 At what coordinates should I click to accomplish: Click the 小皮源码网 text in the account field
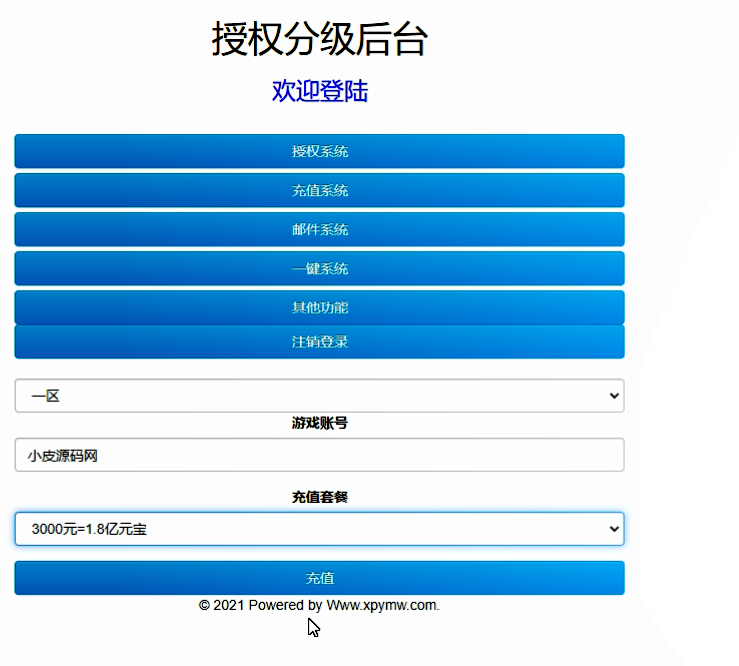[x=63, y=456]
